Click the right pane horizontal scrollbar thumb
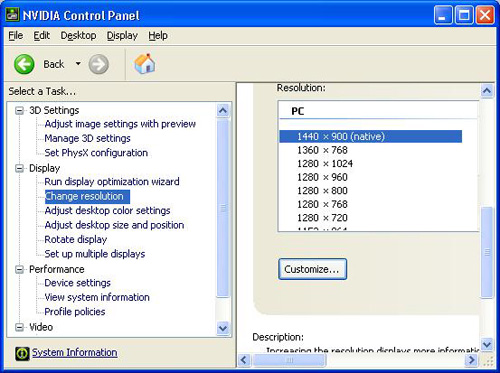500x373 pixels. tap(289, 360)
